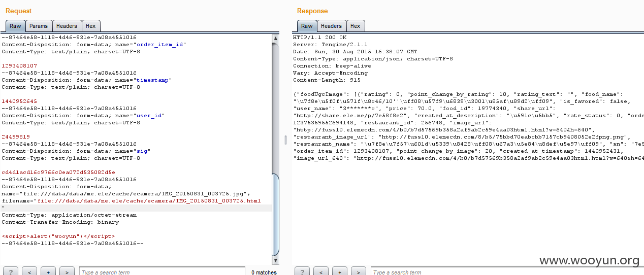
Task: Select the Response Raw tab
Action: (307, 26)
